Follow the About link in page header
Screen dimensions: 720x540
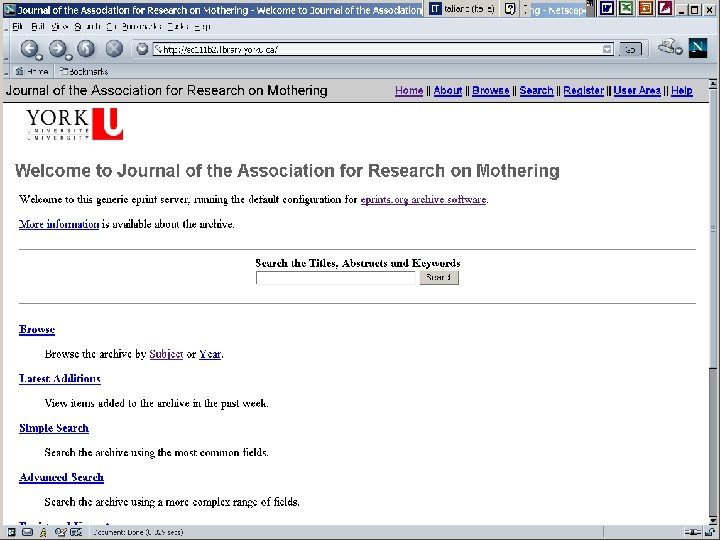448,90
